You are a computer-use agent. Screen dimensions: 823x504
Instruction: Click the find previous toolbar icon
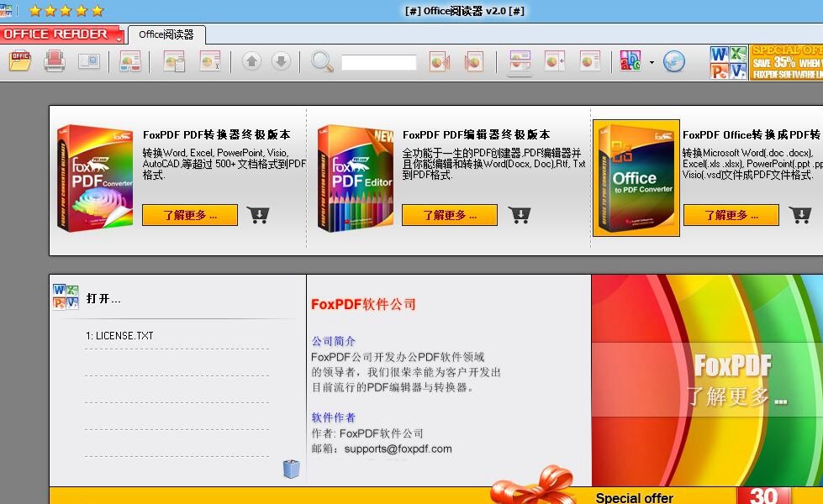440,61
